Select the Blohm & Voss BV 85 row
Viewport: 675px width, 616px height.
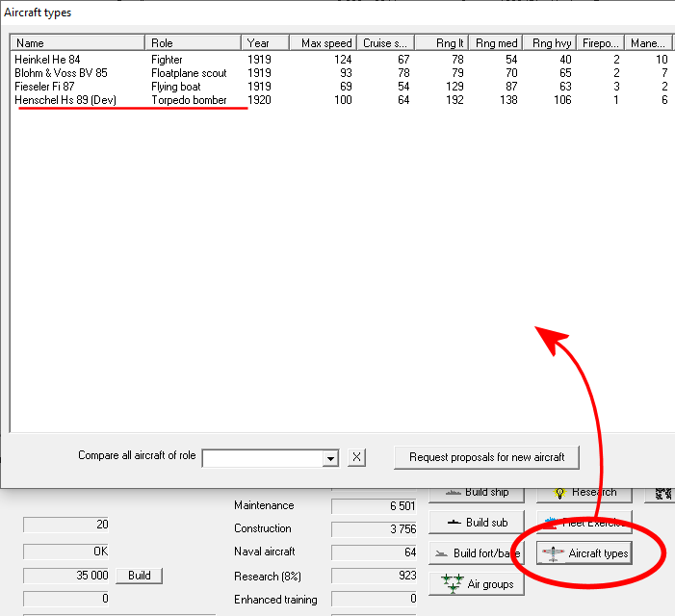coord(61,73)
